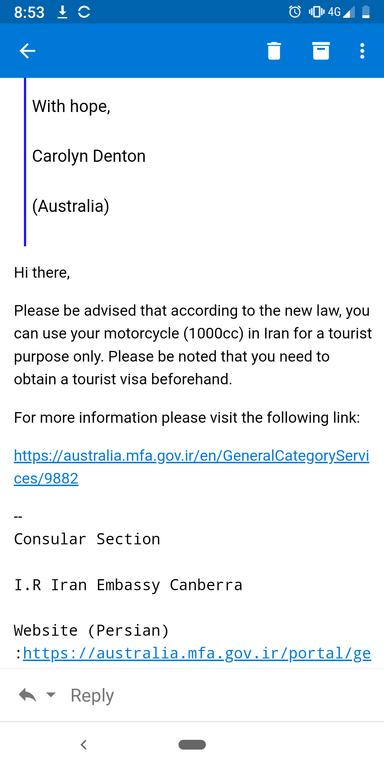Open the GeneralCategoryServices/9882 link
Image resolution: width=384 pixels, height=768 pixels.
192,467
